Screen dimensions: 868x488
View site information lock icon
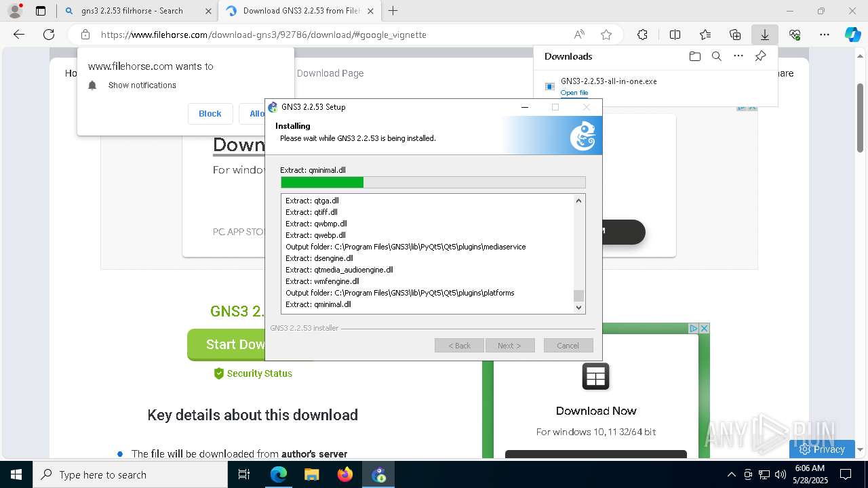pyautogui.click(x=85, y=35)
